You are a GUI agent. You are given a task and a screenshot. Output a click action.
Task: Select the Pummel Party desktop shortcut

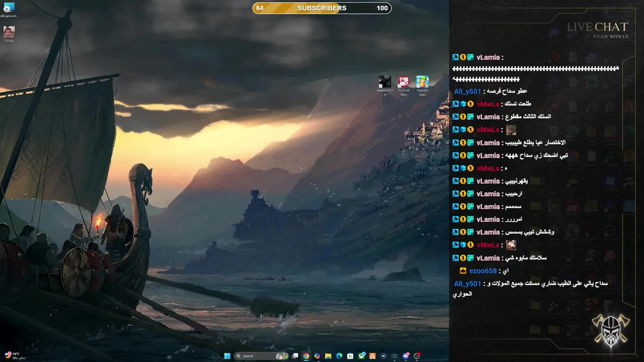(404, 85)
